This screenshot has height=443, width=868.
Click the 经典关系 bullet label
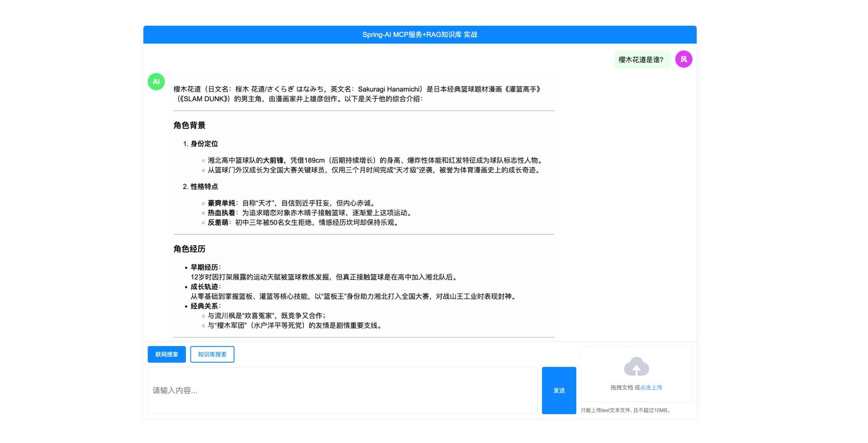pos(204,306)
